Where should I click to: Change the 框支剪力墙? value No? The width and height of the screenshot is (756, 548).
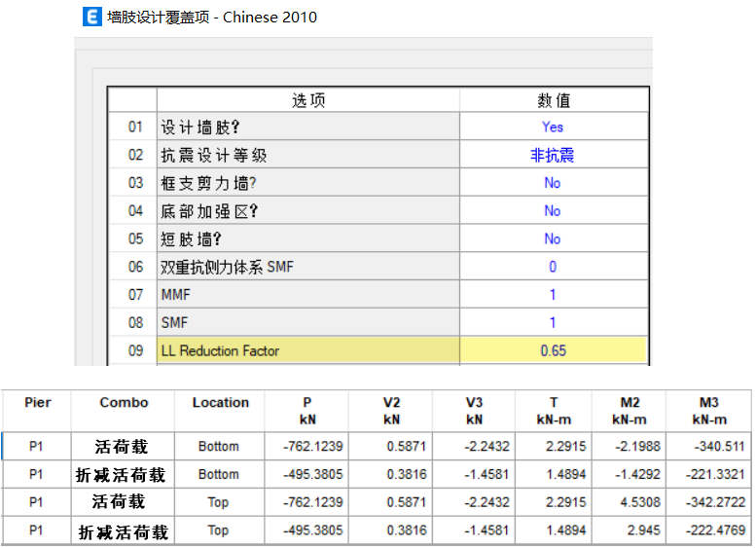553,183
